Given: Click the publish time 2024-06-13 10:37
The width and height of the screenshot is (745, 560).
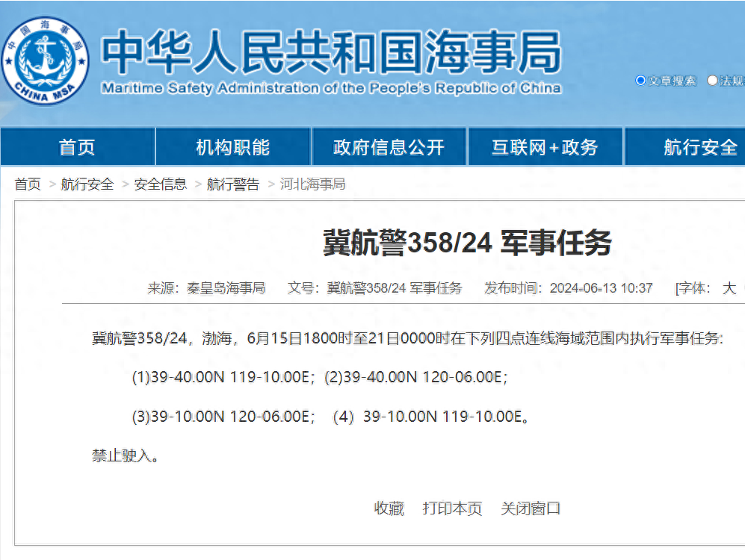Looking at the screenshot, I should (x=601, y=288).
